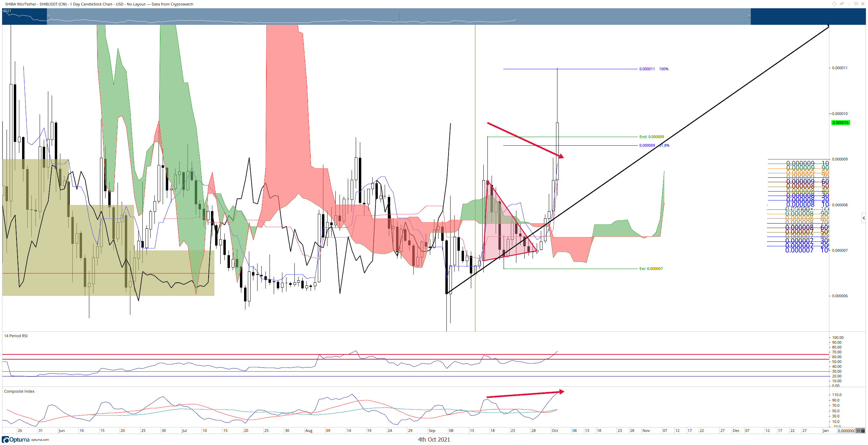The image size is (868, 445).
Task: Expand the side panel collapse arrow
Action: click(x=864, y=218)
